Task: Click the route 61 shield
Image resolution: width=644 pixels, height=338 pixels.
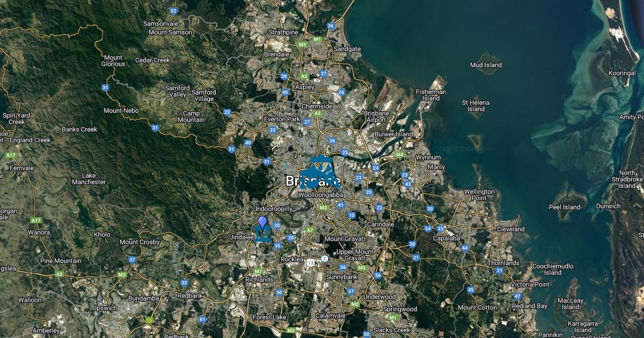Action: pos(202,319)
